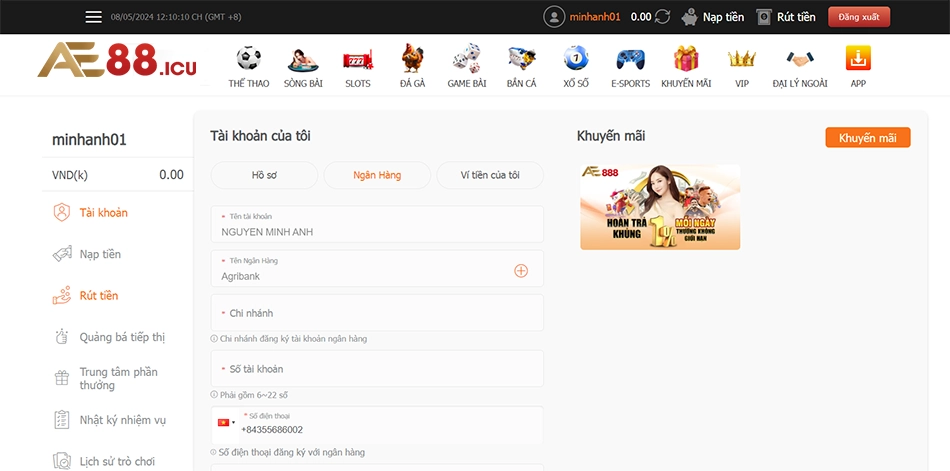The height and width of the screenshot is (471, 950).
Task: Click the Đăng xuất logout button
Action: pos(858,17)
